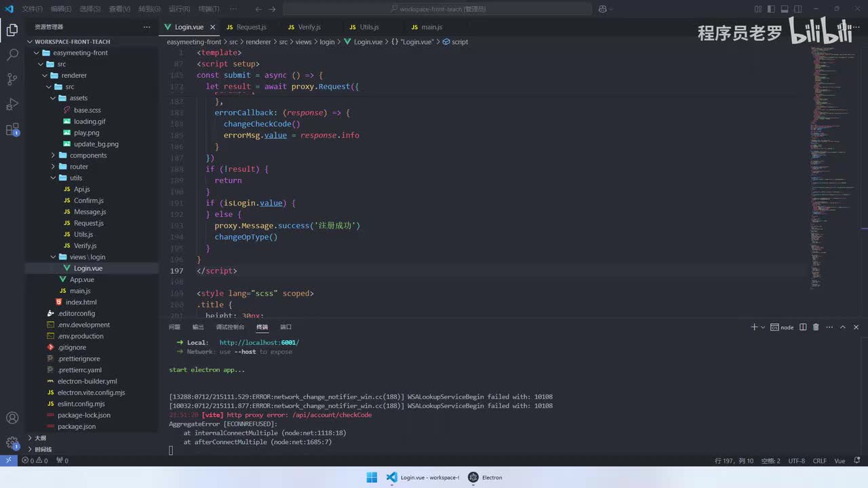Open the Manage gear icon
The image size is (868, 488).
point(12,443)
